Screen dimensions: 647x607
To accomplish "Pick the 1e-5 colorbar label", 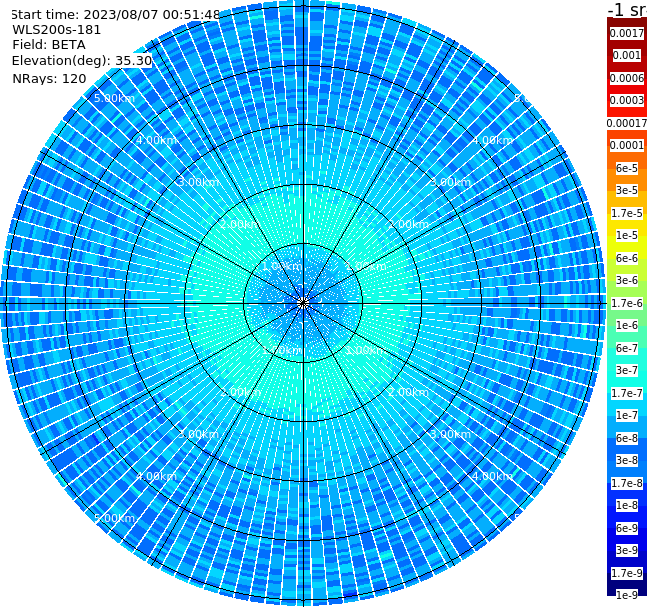I will point(627,235).
